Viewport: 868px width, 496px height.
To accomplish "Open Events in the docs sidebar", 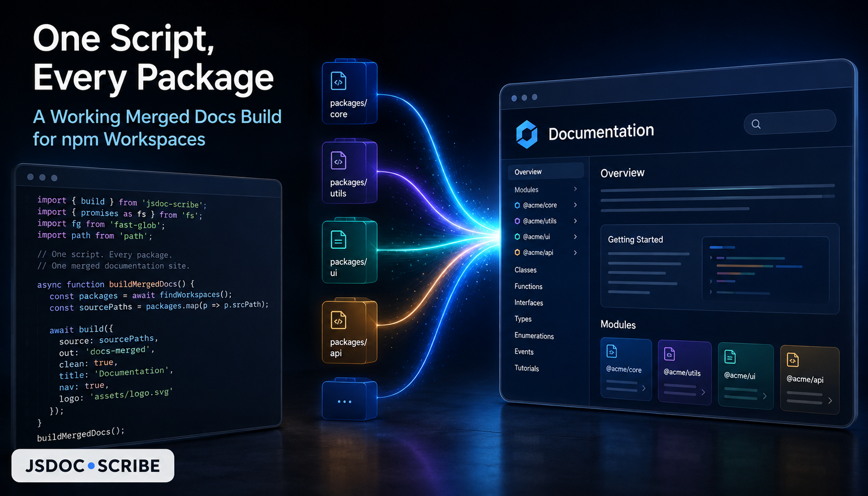I will 524,352.
